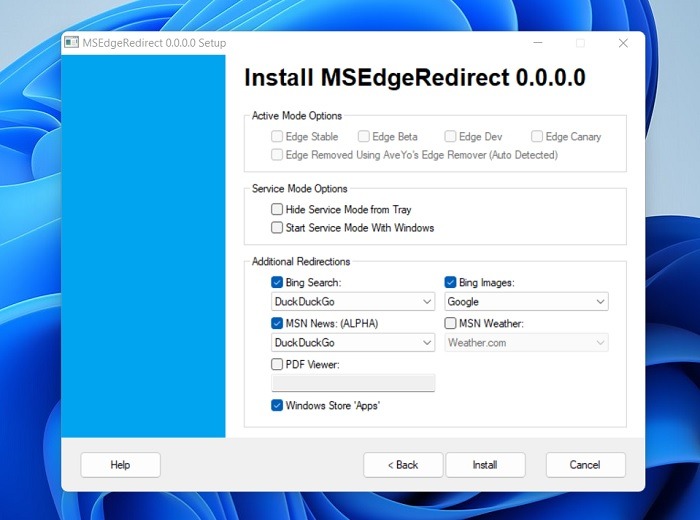This screenshot has height=520, width=700.
Task: Uncheck the Bing Images redirection checkbox
Action: click(x=450, y=282)
